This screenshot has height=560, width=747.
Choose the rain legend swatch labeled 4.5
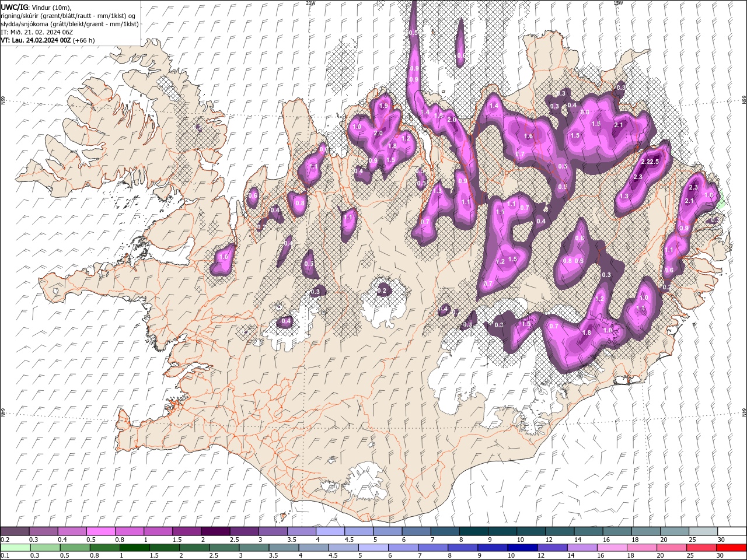[x=343, y=548]
